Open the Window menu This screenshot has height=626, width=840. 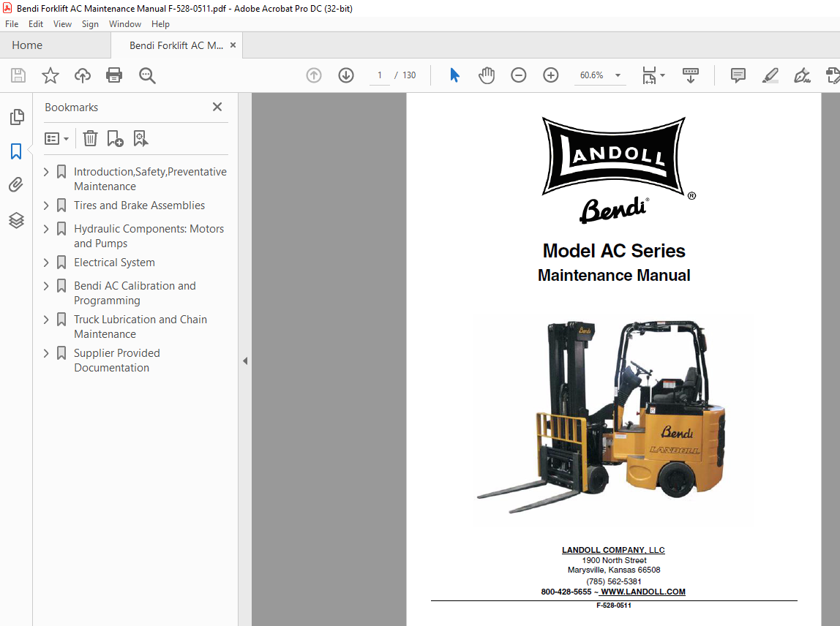(125, 24)
